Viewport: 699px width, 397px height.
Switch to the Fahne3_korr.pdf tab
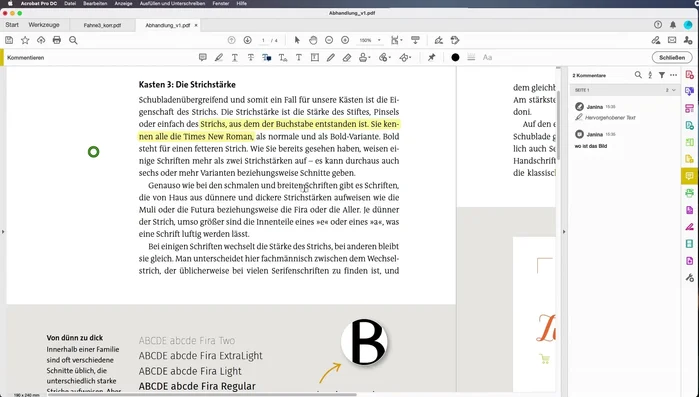tap(102, 25)
